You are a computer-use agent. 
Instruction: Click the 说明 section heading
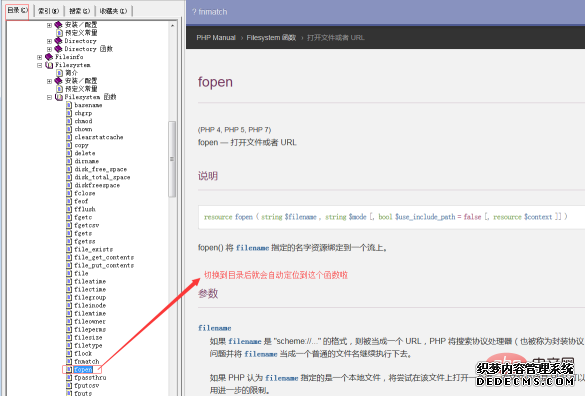[208, 176]
